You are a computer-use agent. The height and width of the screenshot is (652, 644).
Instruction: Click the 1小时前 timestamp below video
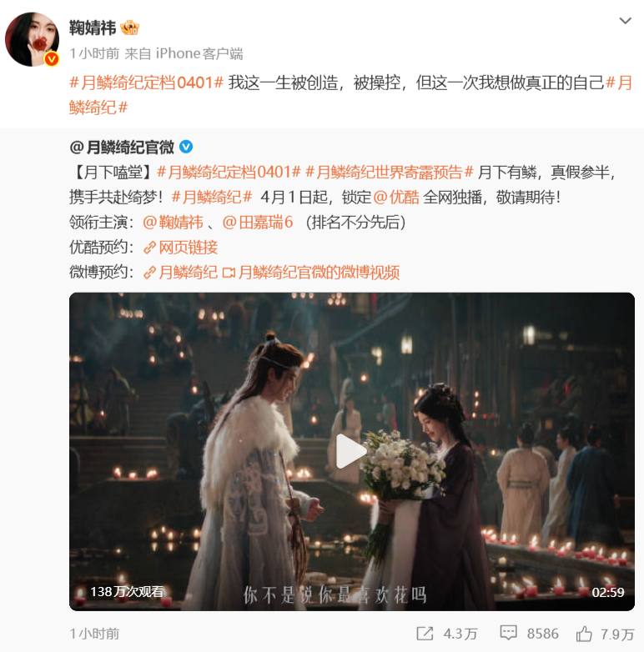[94, 634]
